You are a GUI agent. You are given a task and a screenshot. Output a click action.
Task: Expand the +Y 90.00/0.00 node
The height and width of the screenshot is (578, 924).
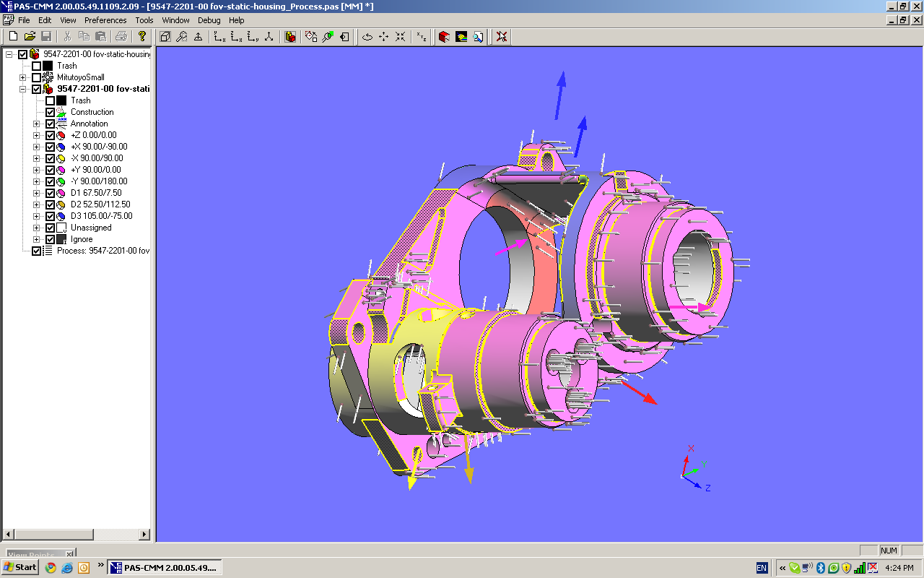[x=37, y=170]
